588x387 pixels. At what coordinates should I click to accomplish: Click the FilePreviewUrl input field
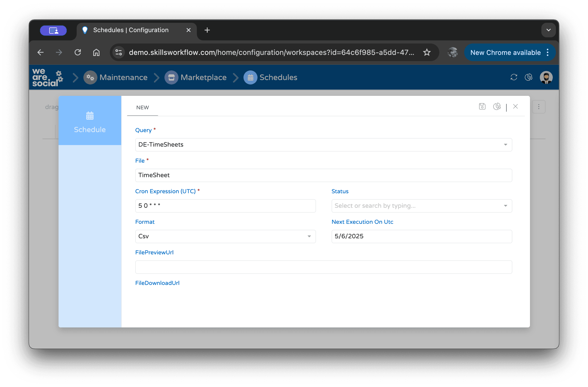point(323,267)
